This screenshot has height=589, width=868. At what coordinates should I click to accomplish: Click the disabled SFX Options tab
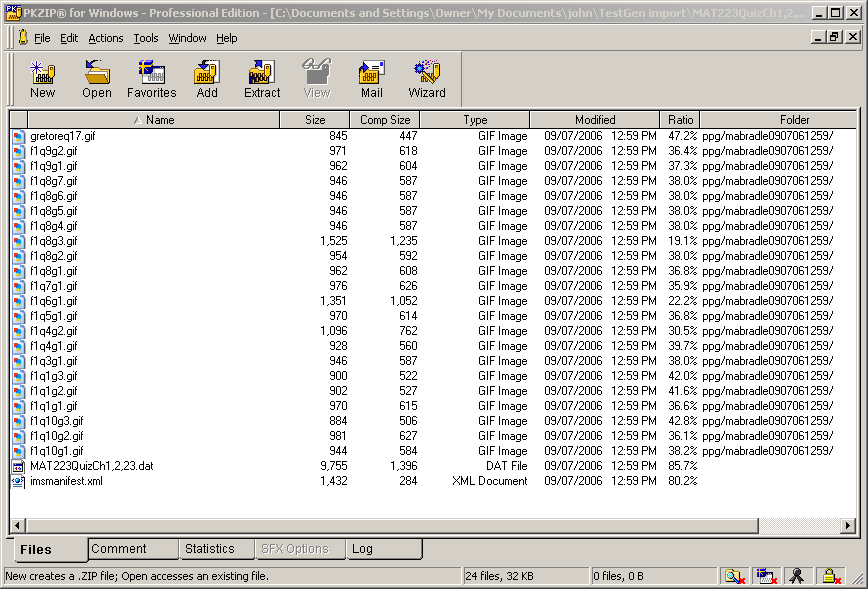[x=299, y=549]
